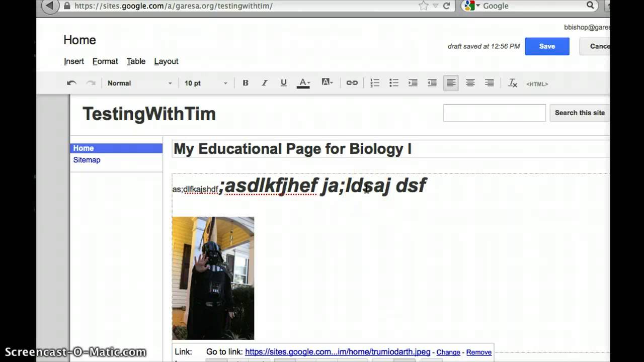Toggle underline formatting
Screen dimensions: 644x362
pyautogui.click(x=284, y=83)
